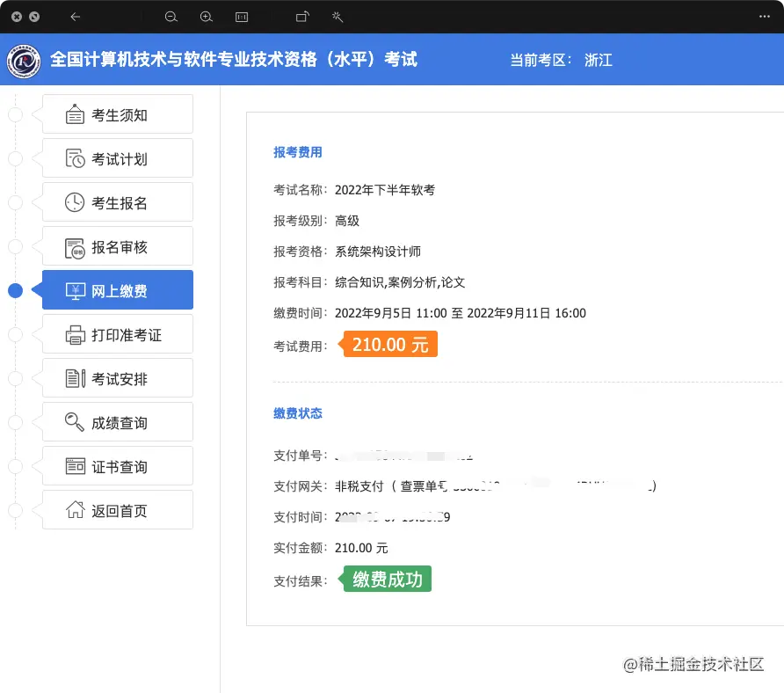Image resolution: width=784 pixels, height=693 pixels.
Task: Click the 成绩查询 magnifier icon
Action: [75, 422]
